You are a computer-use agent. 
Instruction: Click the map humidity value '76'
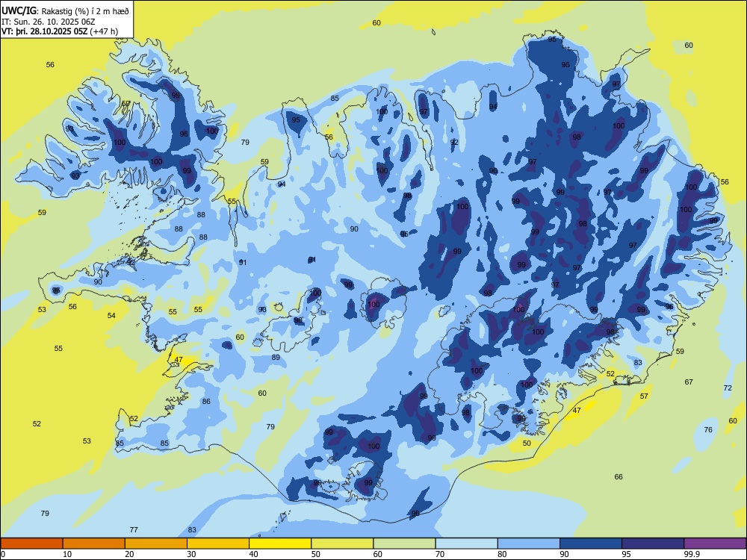pos(708,429)
